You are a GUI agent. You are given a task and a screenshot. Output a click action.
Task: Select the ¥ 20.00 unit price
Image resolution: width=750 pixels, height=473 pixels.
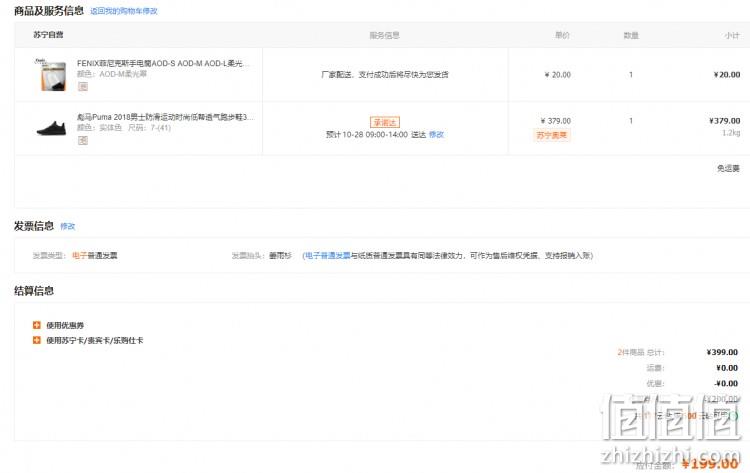tap(558, 75)
